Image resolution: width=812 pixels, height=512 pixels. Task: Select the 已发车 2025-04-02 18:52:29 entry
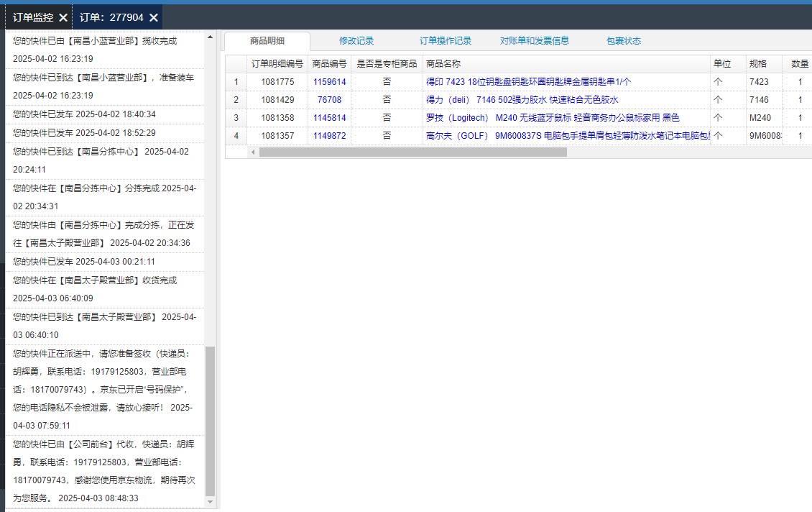105,133
